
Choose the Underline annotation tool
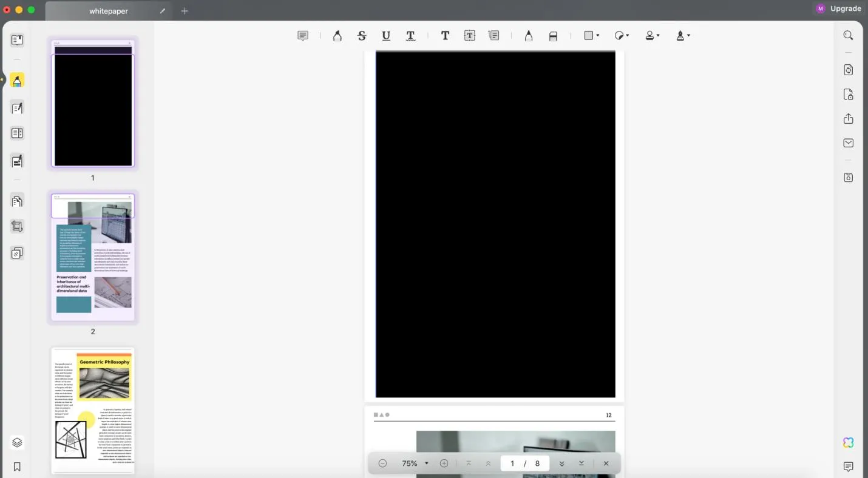386,36
